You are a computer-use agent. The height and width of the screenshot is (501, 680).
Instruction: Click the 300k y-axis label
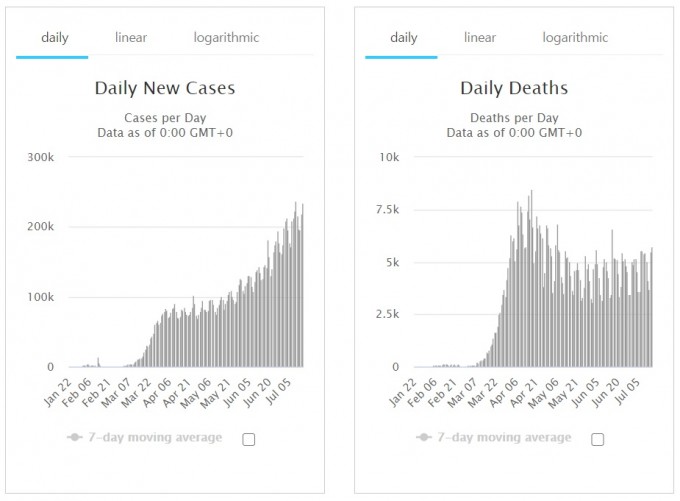[39, 157]
